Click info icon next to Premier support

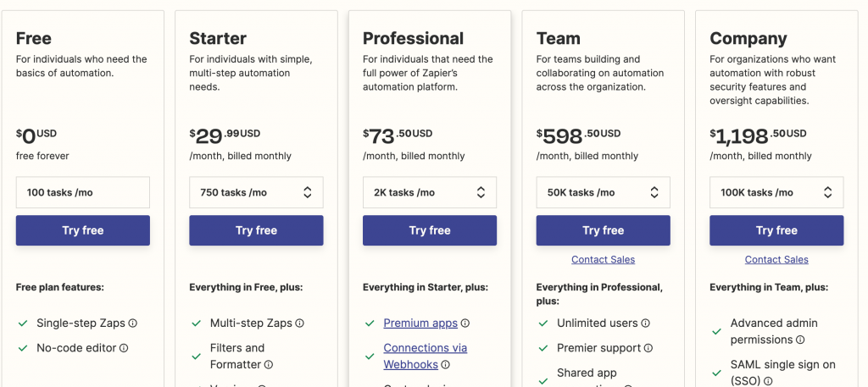[x=648, y=348]
